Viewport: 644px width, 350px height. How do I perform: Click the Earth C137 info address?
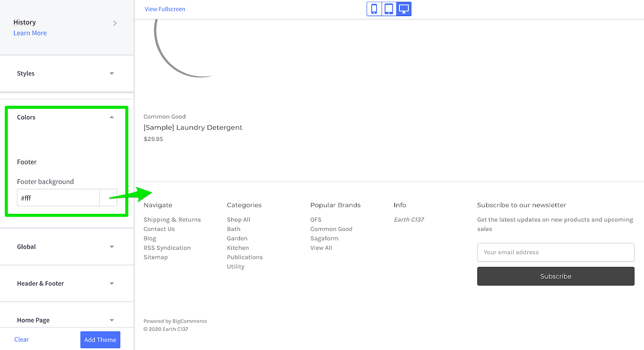(409, 220)
